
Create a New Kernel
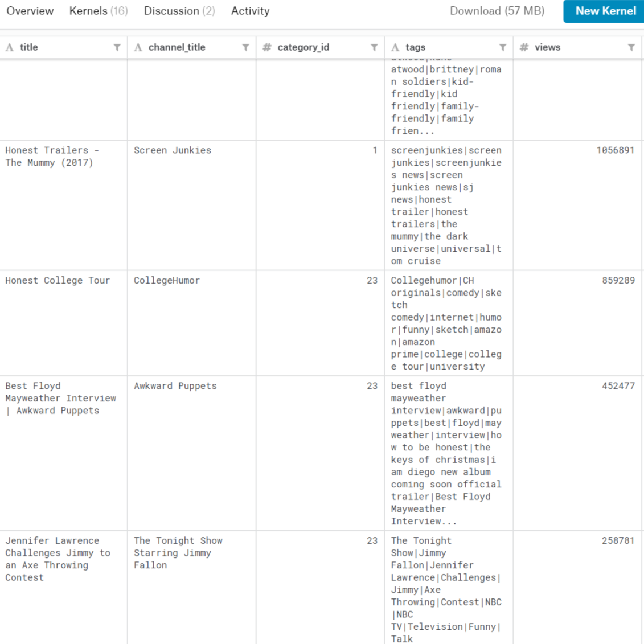click(x=604, y=11)
